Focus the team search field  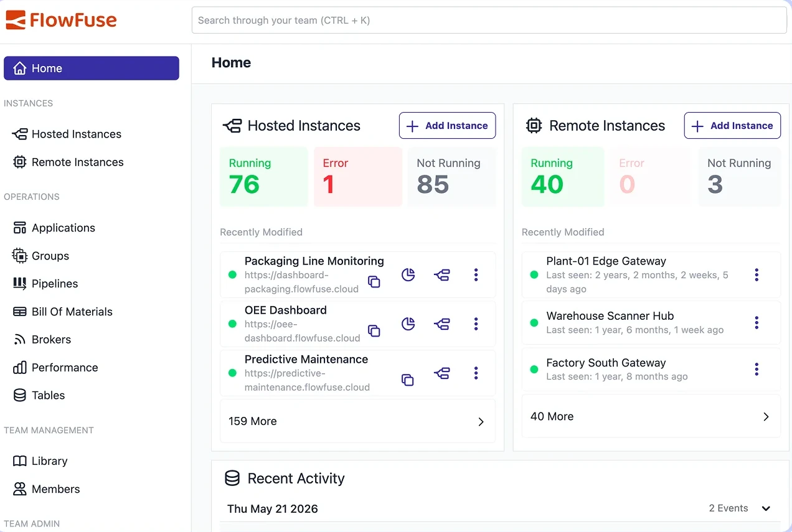489,20
